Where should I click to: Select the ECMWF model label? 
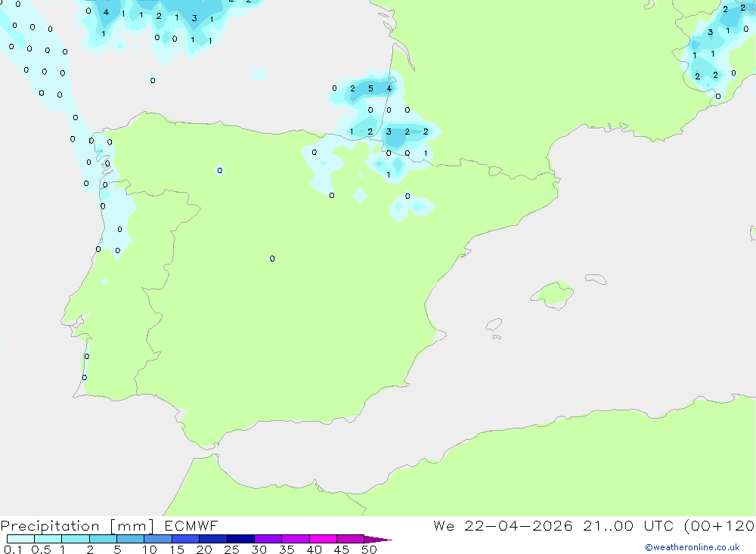click(191, 526)
